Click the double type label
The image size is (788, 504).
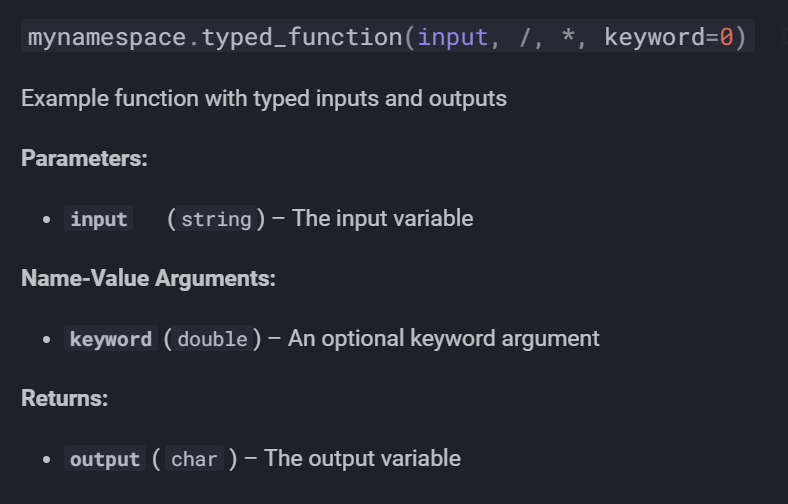(213, 339)
